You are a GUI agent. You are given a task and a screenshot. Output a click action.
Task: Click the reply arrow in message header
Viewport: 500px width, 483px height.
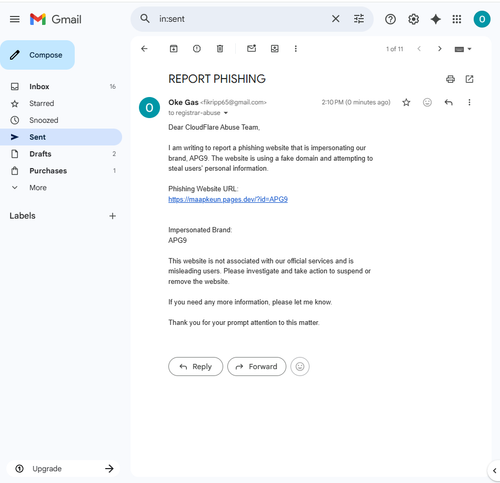pos(448,102)
